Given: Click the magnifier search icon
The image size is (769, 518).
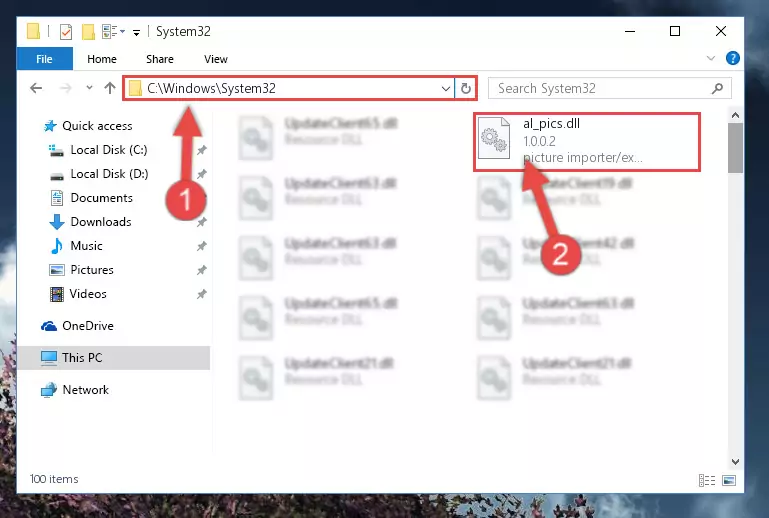Looking at the screenshot, I should tap(718, 88).
